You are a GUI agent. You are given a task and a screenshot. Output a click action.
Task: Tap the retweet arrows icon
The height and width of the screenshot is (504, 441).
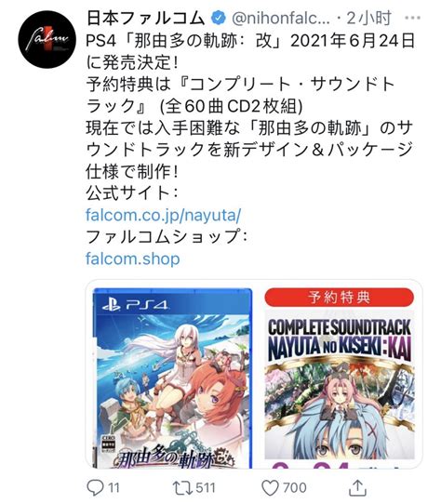pos(182,487)
